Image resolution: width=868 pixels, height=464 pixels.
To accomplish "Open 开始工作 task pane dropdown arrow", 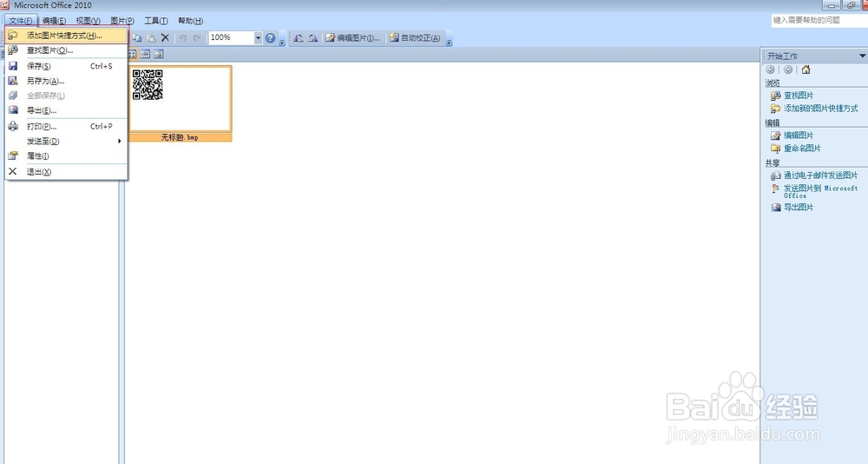I will click(x=862, y=56).
